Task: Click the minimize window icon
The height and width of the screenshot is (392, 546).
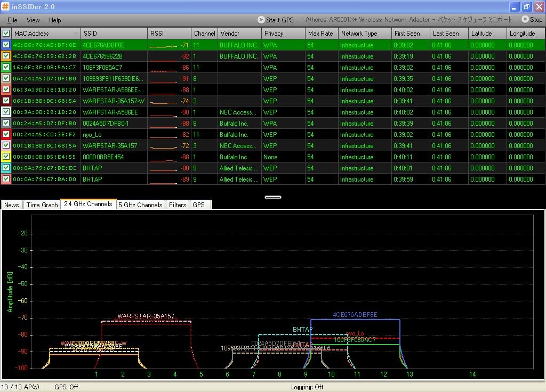Action: point(514,7)
